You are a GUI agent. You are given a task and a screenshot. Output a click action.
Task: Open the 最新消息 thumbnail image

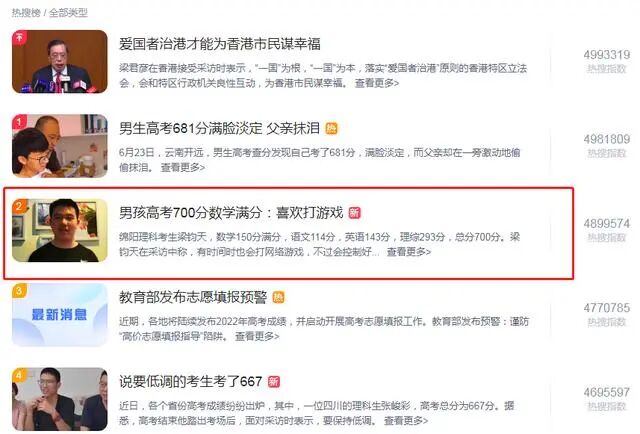[60, 315]
